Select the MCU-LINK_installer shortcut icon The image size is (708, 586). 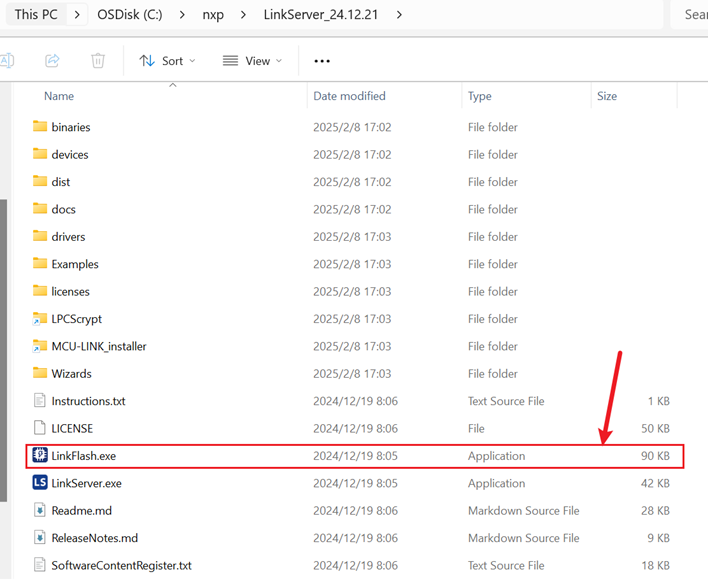click(x=40, y=346)
